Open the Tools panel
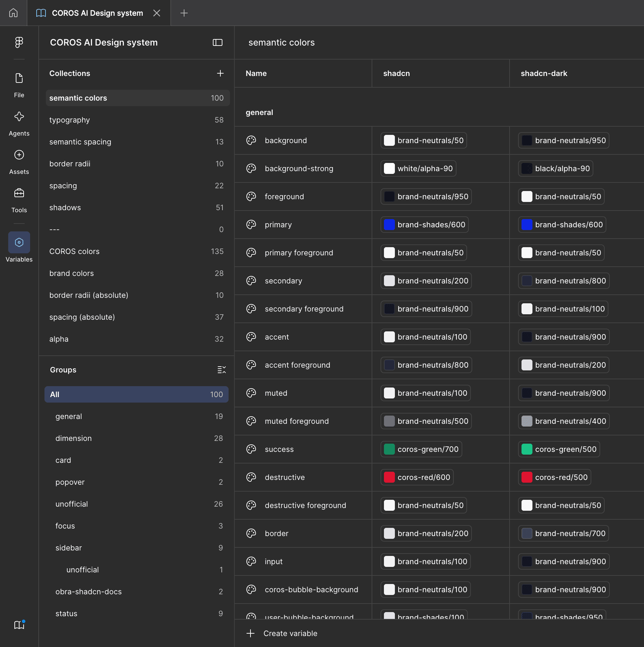Viewport: 644px width, 647px height. [19, 201]
